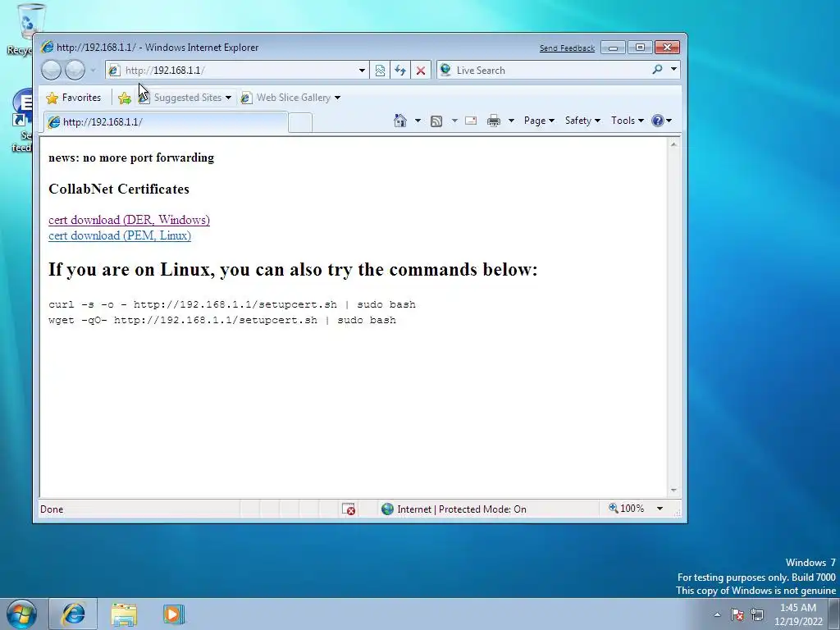Open the Windows Start button
Viewport: 840px width, 630px height.
click(x=22, y=614)
